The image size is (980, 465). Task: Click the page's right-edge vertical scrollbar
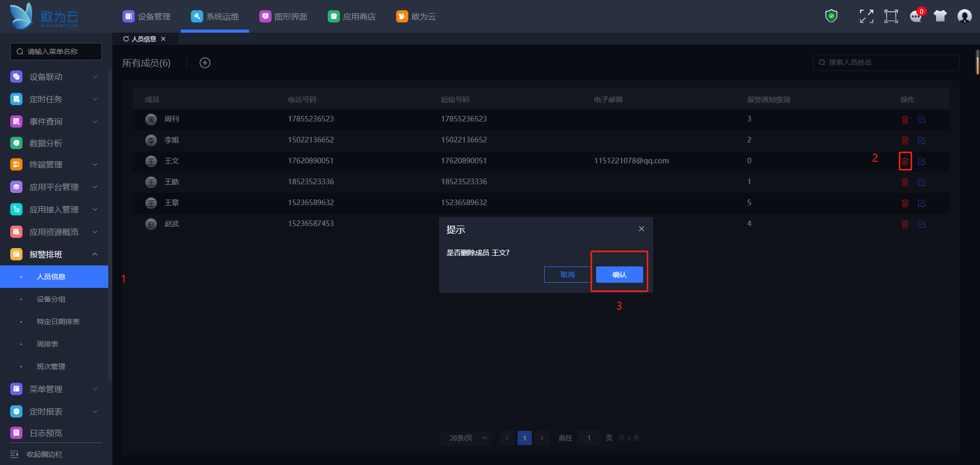coord(977,62)
